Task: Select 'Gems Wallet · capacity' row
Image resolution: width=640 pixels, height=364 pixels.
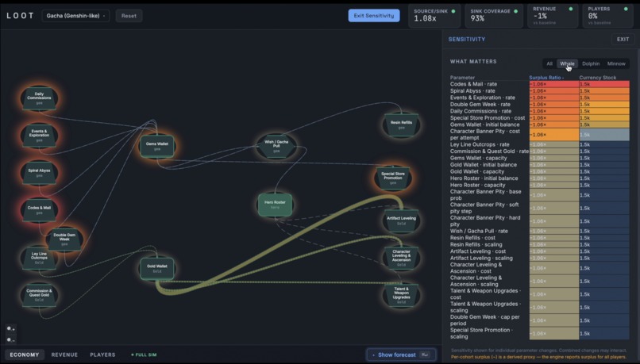Action: 540,158
